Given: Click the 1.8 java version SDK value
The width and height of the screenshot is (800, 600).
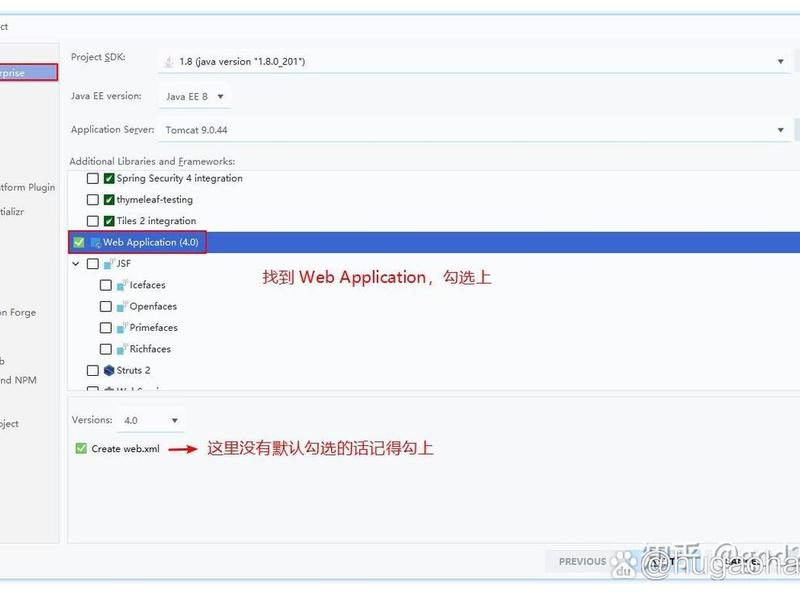Looking at the screenshot, I should 242,62.
